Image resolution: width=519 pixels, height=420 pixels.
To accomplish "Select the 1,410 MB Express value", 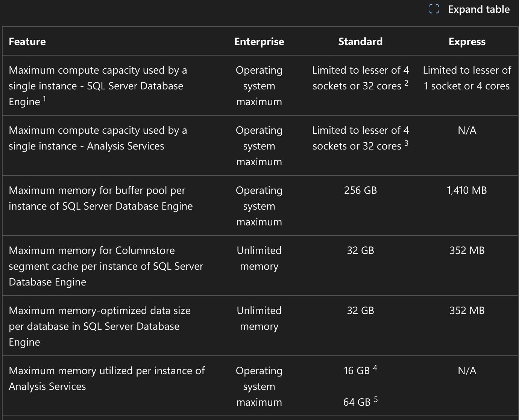I will click(466, 190).
